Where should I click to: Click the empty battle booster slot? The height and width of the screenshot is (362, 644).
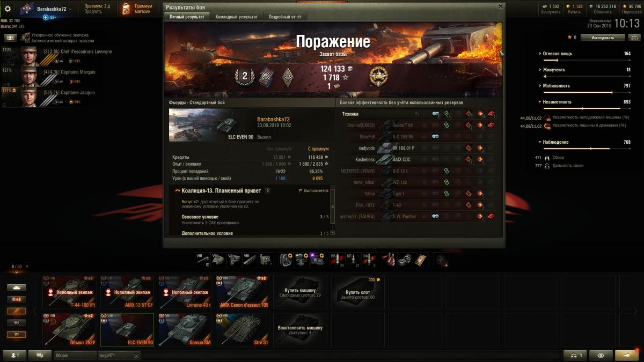pos(441,260)
